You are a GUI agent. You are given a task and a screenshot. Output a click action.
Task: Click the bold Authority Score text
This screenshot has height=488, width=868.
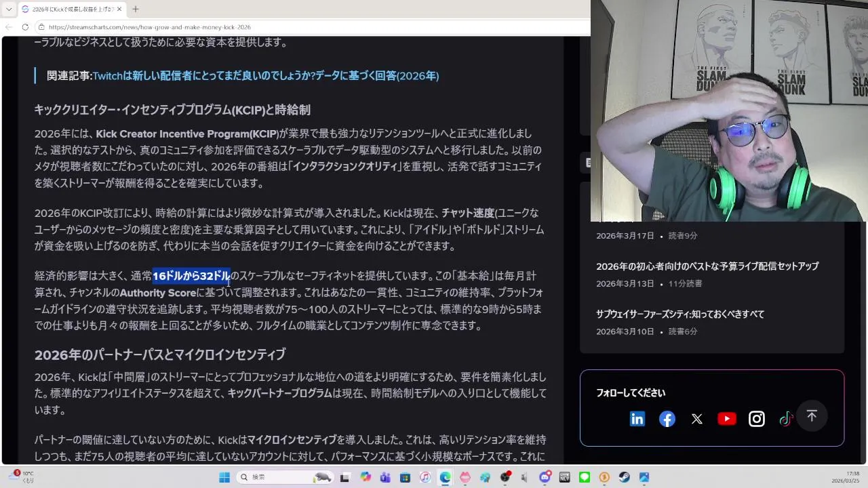[158, 293]
